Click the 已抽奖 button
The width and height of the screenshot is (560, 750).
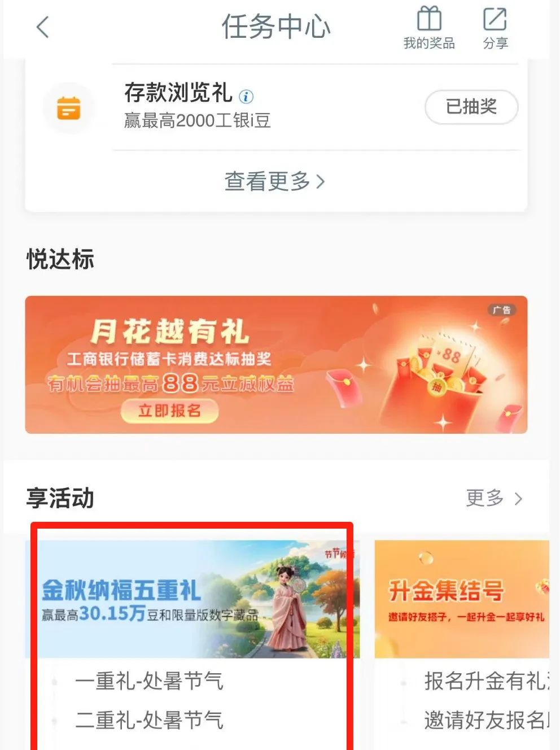point(471,107)
